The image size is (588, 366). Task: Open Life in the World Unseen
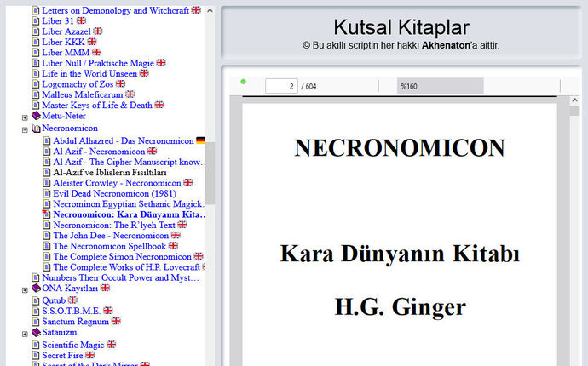tap(89, 73)
